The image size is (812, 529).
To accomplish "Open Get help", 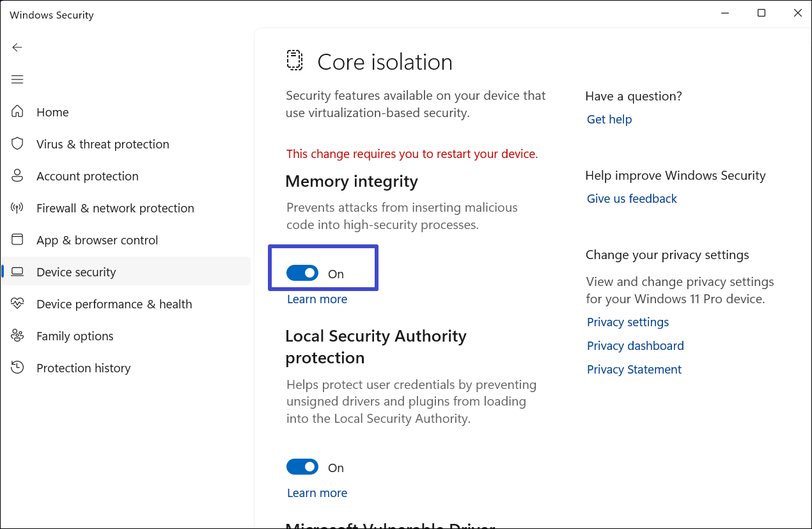I will (x=609, y=119).
